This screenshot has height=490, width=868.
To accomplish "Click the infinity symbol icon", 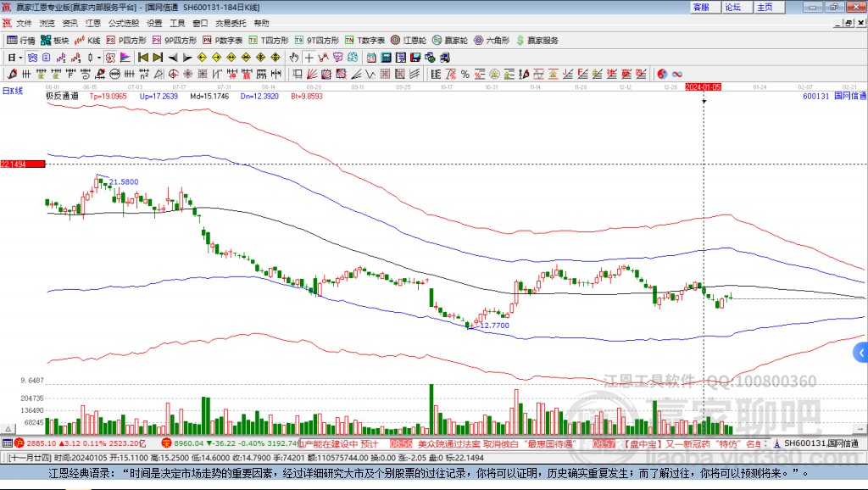I will [676, 74].
